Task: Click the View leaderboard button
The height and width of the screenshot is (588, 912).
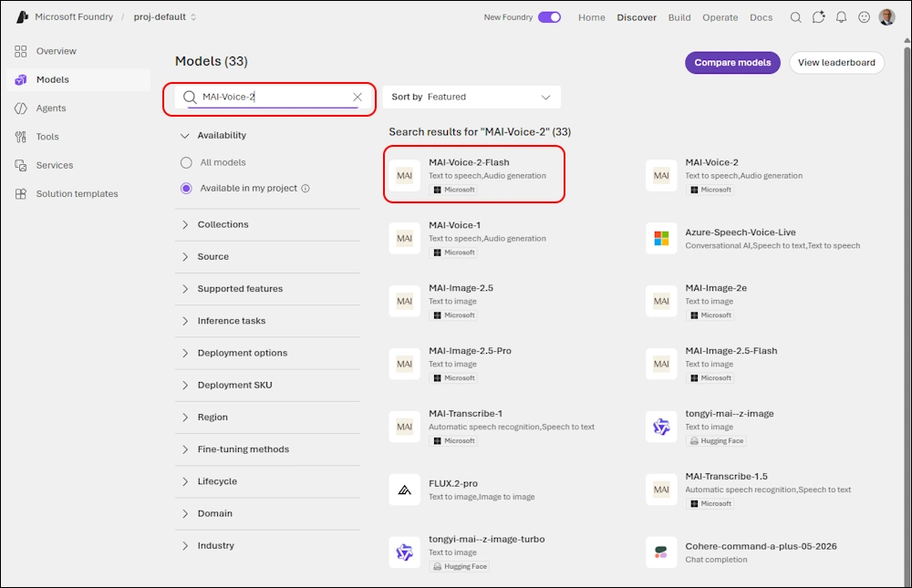Action: tap(836, 63)
